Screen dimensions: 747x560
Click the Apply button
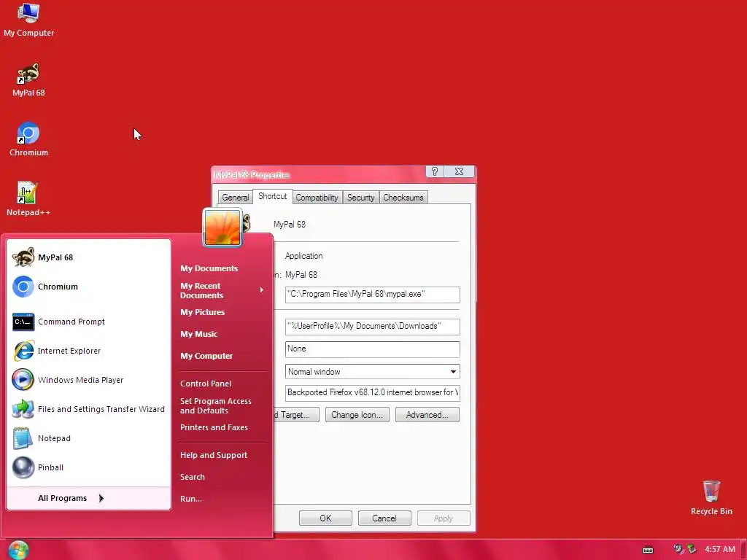coord(444,518)
